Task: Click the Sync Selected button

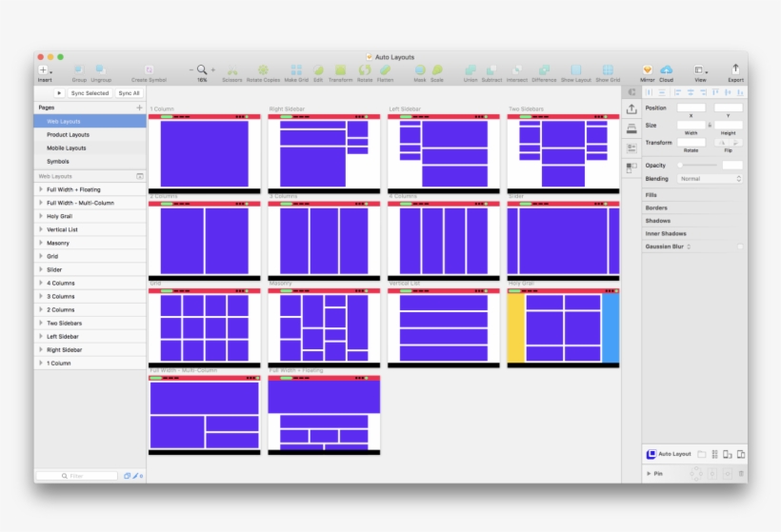Action: point(90,93)
